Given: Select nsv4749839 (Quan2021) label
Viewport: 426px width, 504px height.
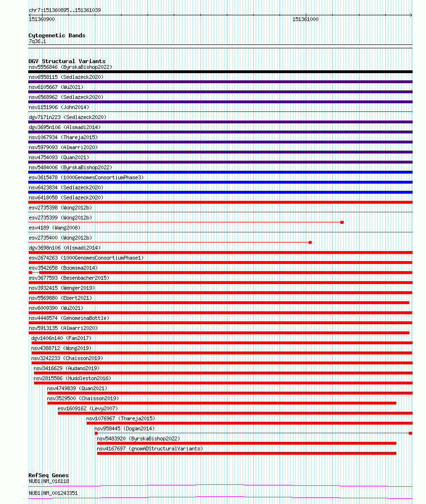Looking at the screenshot, I should [77, 388].
